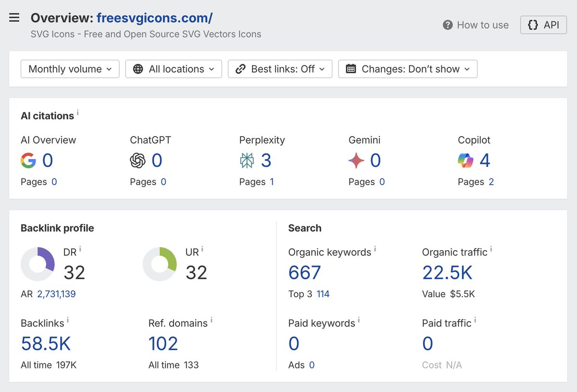Click the Backlinks value 58.5K

tap(46, 343)
